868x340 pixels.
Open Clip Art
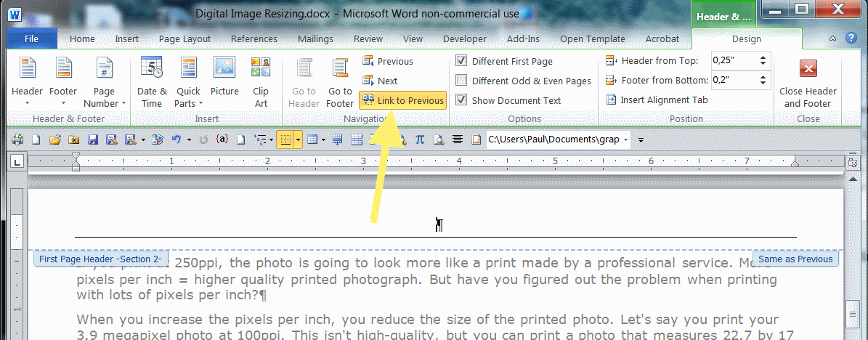pyautogui.click(x=261, y=81)
